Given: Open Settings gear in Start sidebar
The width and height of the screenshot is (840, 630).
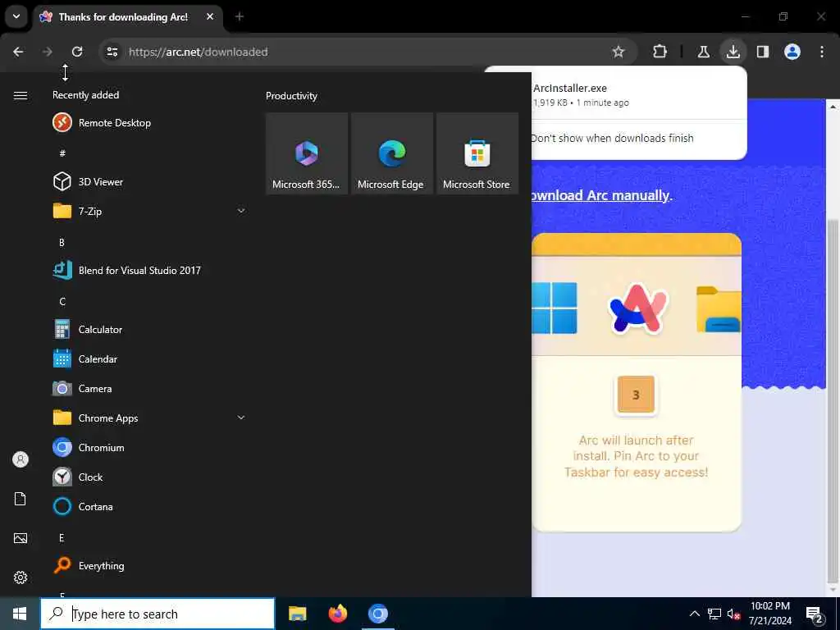Looking at the screenshot, I should pos(21,577).
